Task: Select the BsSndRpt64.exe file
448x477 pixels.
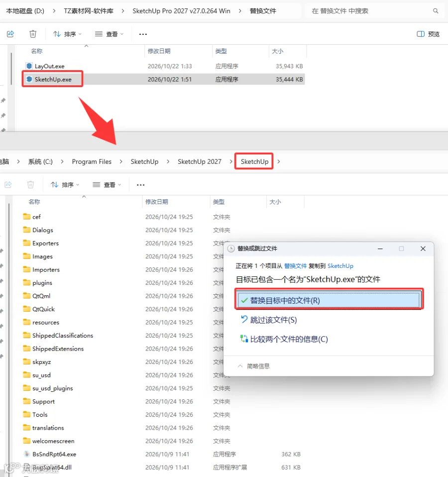Action: (54, 454)
